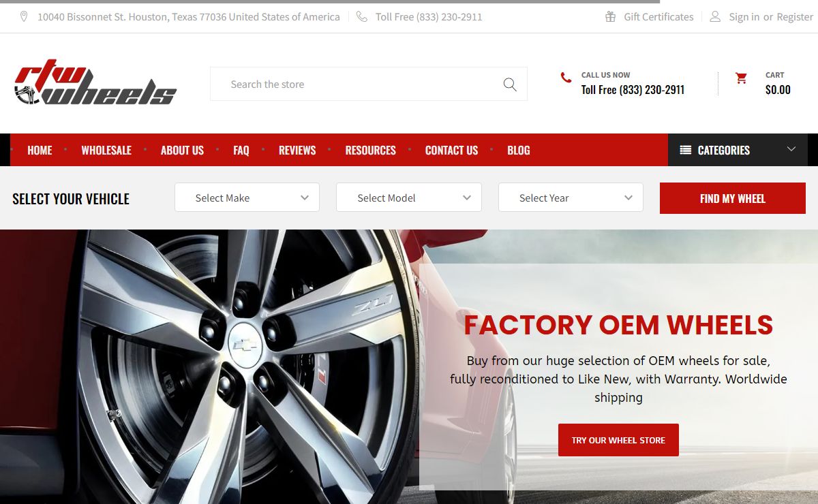Viewport: 818px width, 504px height.
Task: Expand the Categories chevron arrow
Action: click(x=791, y=149)
